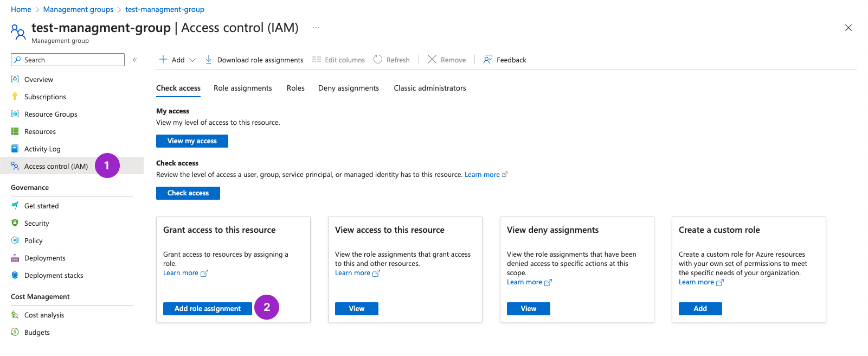The image size is (868, 356).
Task: Go to Home breadcrumb
Action: pyautogui.click(x=21, y=9)
